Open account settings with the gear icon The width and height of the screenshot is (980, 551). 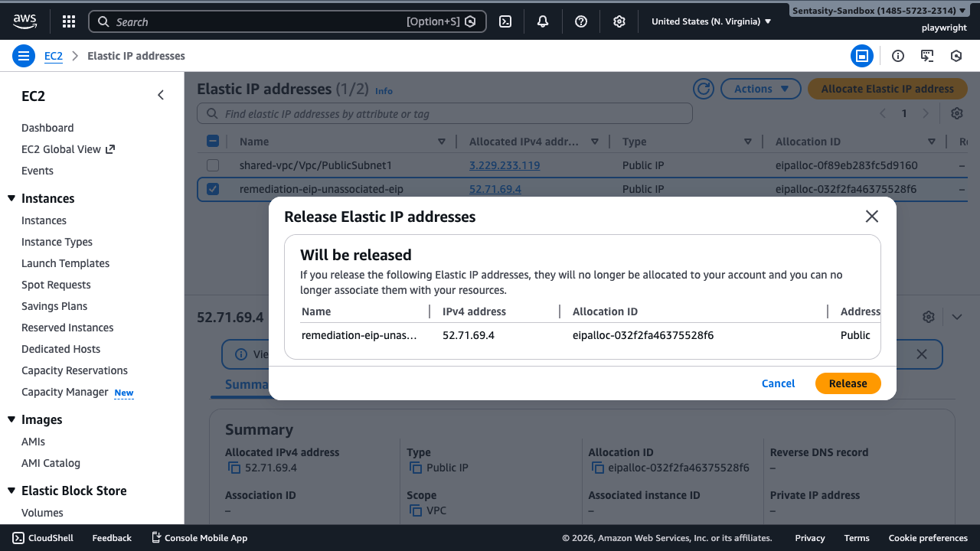[x=619, y=21]
